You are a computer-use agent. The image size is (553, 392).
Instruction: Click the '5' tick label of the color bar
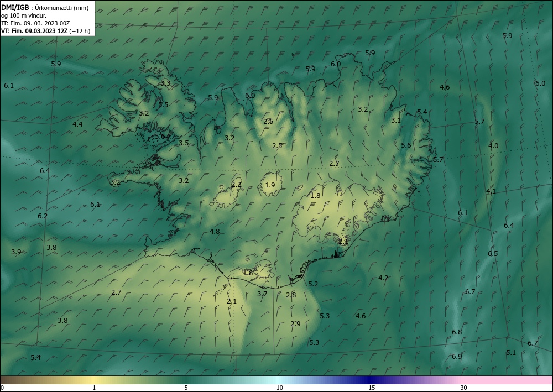[186, 388]
